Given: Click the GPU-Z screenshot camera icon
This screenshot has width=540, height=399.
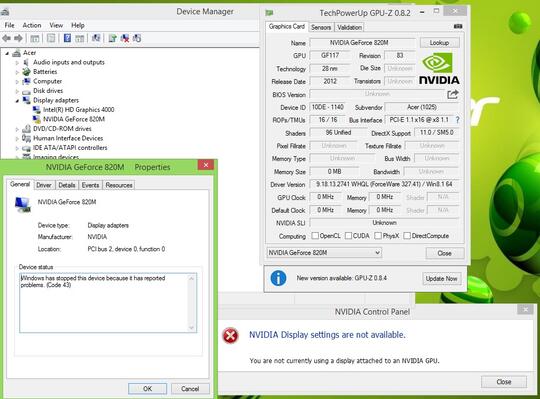Looking at the screenshot, I should (458, 27).
